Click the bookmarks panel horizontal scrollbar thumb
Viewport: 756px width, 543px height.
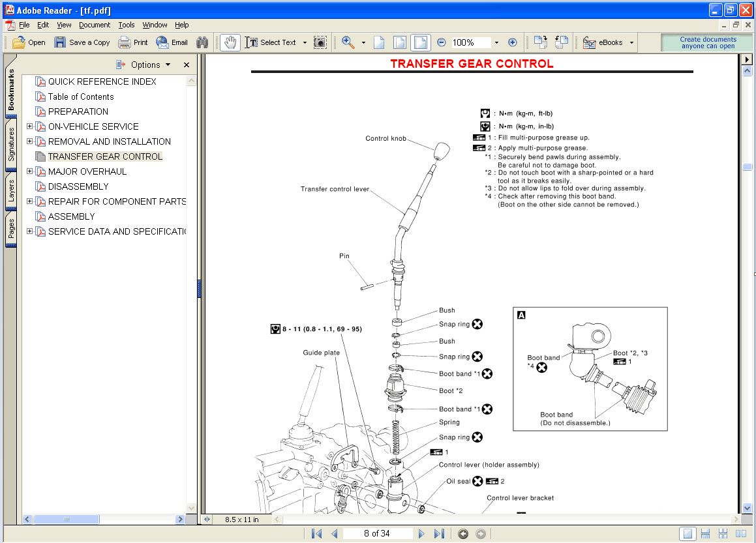(x=67, y=520)
